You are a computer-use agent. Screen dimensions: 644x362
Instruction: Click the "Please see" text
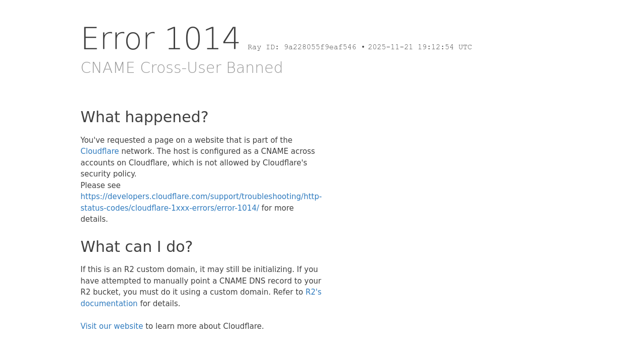click(101, 186)
